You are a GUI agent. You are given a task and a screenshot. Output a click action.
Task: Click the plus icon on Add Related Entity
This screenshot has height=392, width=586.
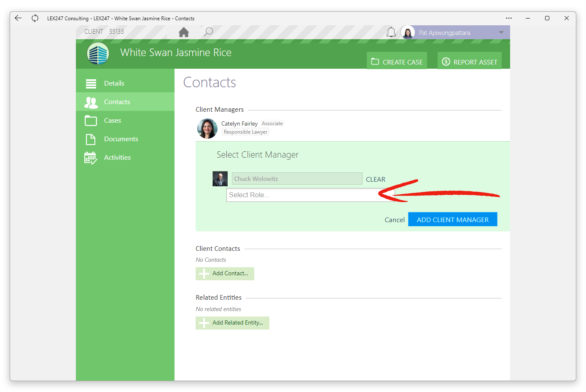(204, 323)
